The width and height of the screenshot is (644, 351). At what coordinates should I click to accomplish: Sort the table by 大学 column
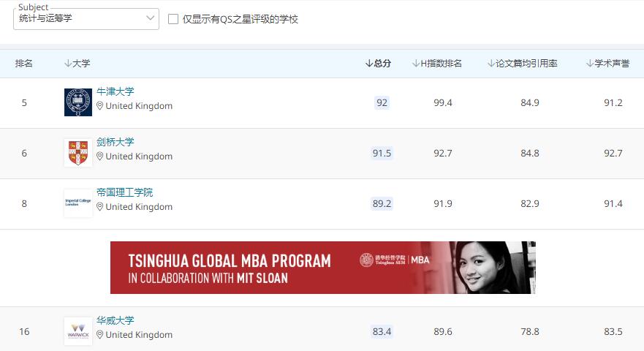77,64
